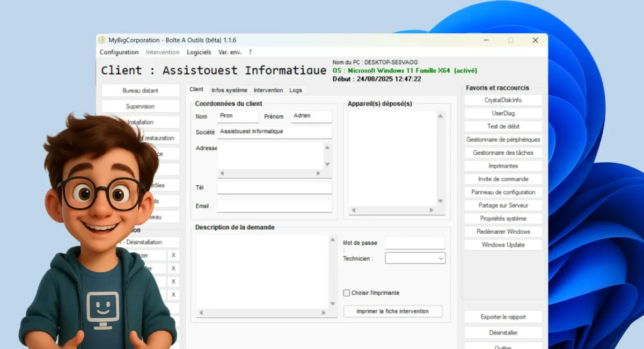
Task: Click the Supervision button
Action: (x=141, y=106)
